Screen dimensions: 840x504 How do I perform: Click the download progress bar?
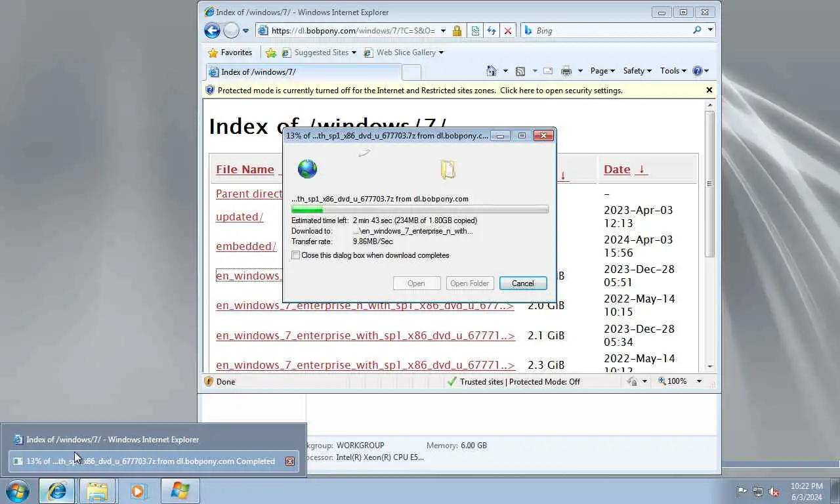click(420, 209)
